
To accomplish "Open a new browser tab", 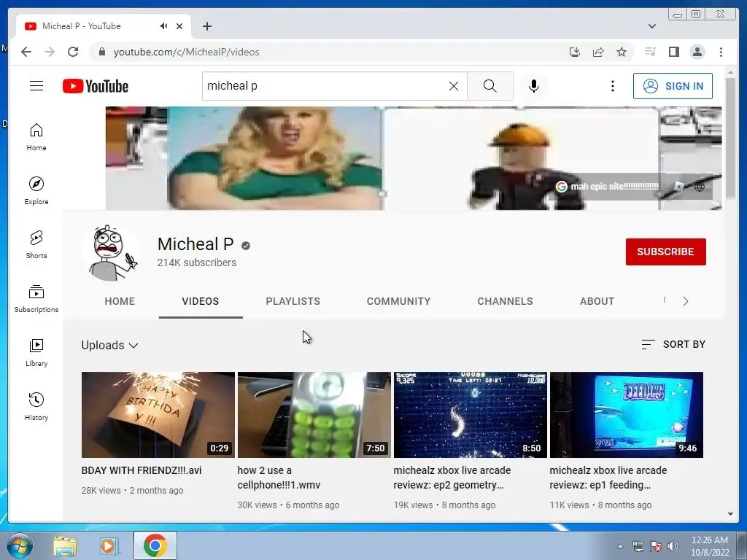I will (x=206, y=26).
